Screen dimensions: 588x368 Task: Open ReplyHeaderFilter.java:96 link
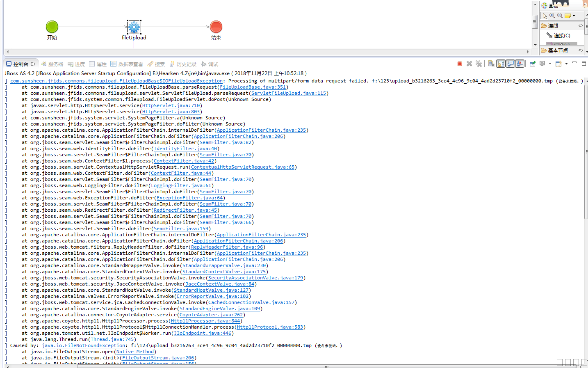[x=227, y=247]
